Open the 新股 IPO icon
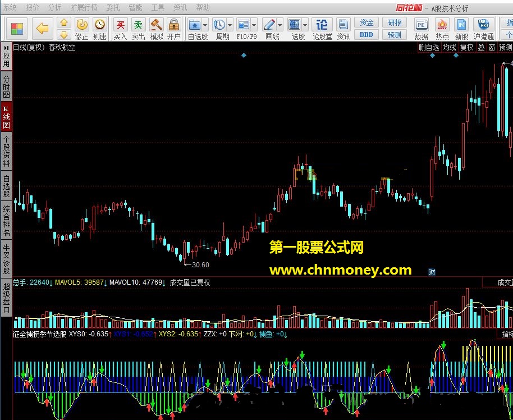The width and height of the screenshot is (513, 420). pos(461,29)
